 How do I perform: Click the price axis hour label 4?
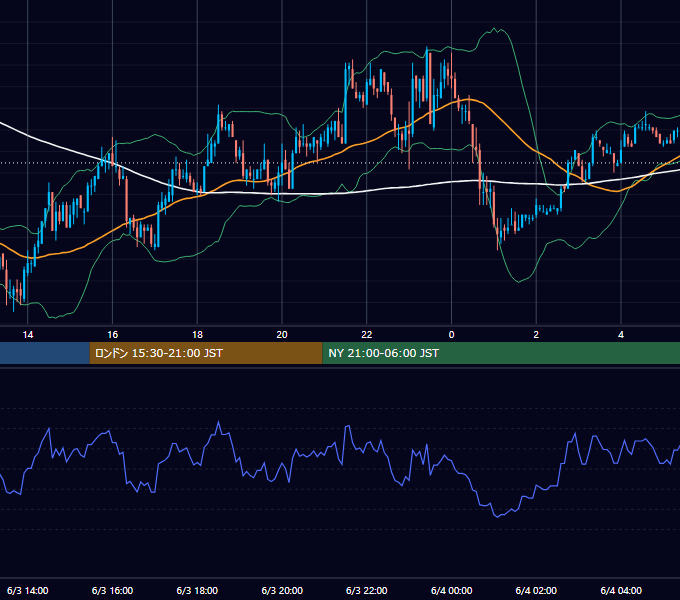tap(621, 335)
